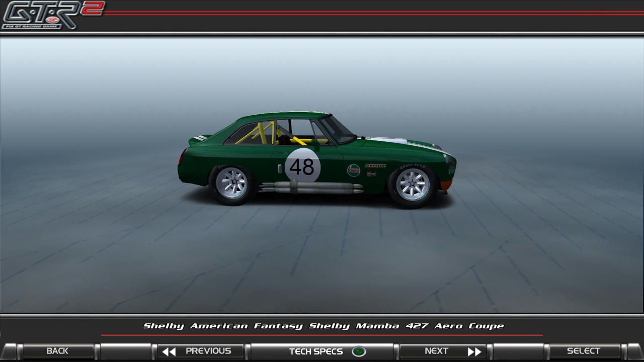The height and width of the screenshot is (362, 644).
Task: Go to the PREVIOUS car
Action: (x=201, y=351)
